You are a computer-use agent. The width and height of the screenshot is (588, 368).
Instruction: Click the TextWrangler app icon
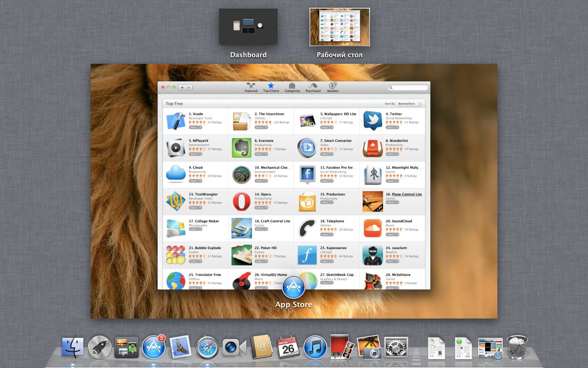pos(176,202)
